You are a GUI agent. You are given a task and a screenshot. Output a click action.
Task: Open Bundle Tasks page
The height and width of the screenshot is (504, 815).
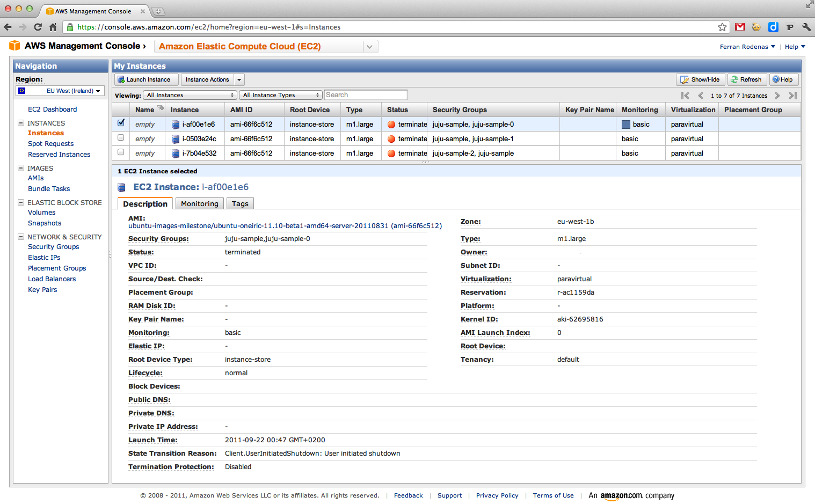(49, 188)
